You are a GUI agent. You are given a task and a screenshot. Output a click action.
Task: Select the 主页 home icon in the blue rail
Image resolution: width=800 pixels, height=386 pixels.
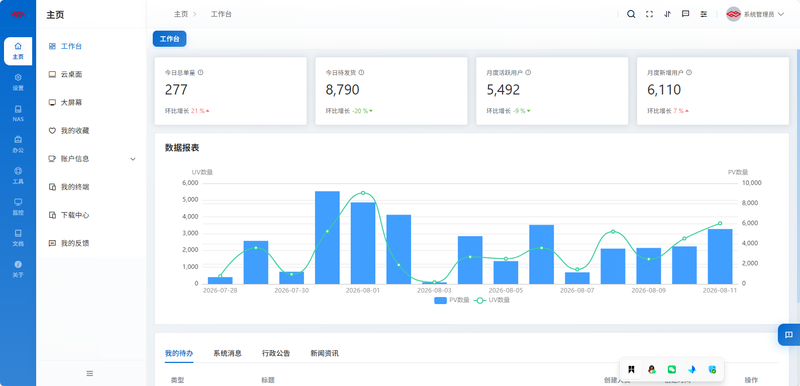(x=18, y=51)
